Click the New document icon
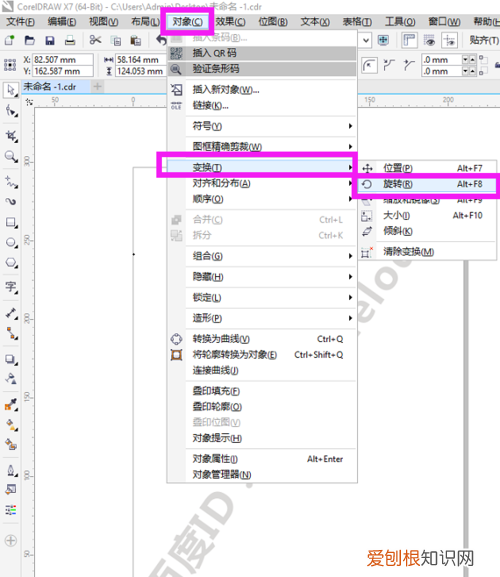 [9, 40]
